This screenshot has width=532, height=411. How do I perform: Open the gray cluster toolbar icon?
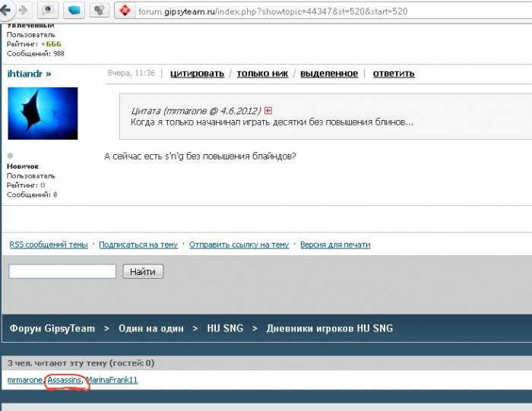point(99,10)
